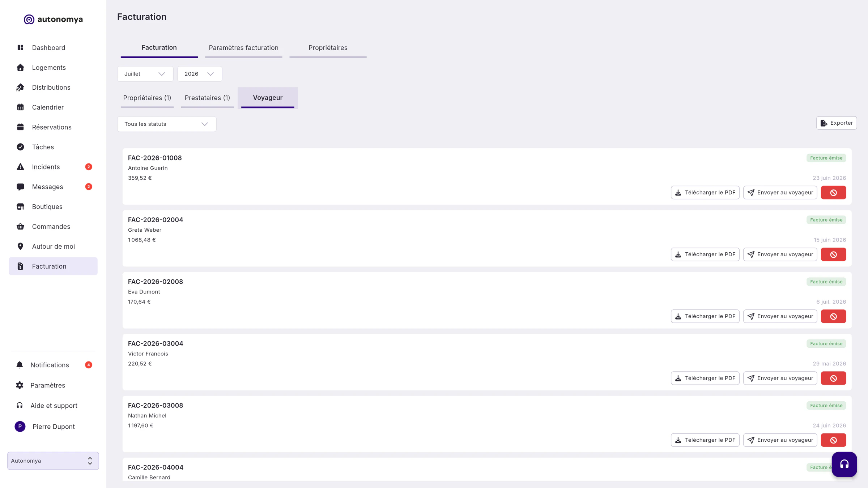Click the Boutiques storefront icon
Viewport: 868px width, 488px height.
point(20,207)
